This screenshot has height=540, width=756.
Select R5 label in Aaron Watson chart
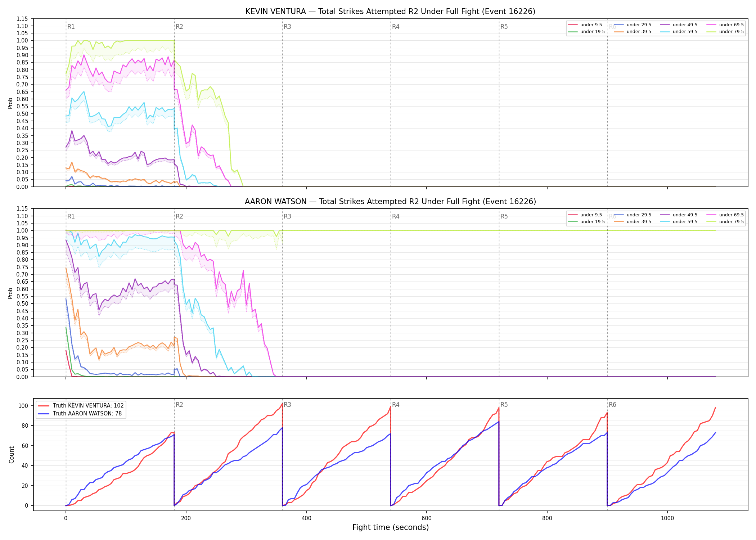click(x=504, y=216)
